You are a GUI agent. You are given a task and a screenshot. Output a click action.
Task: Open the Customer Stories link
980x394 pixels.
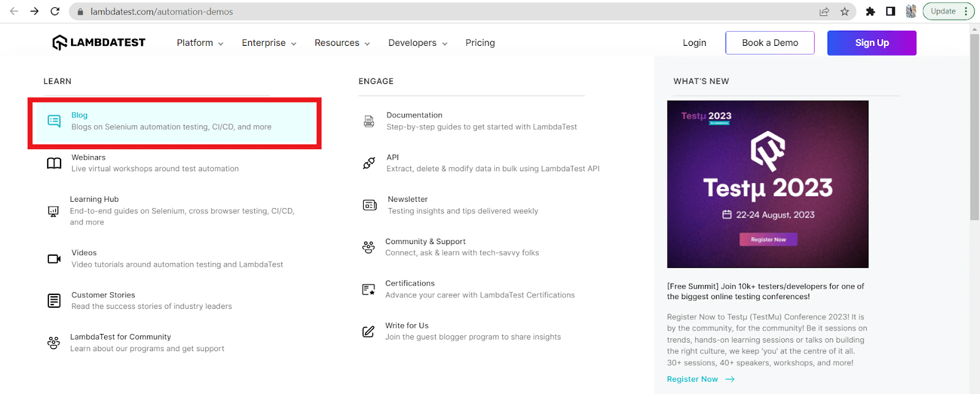pyautogui.click(x=103, y=295)
